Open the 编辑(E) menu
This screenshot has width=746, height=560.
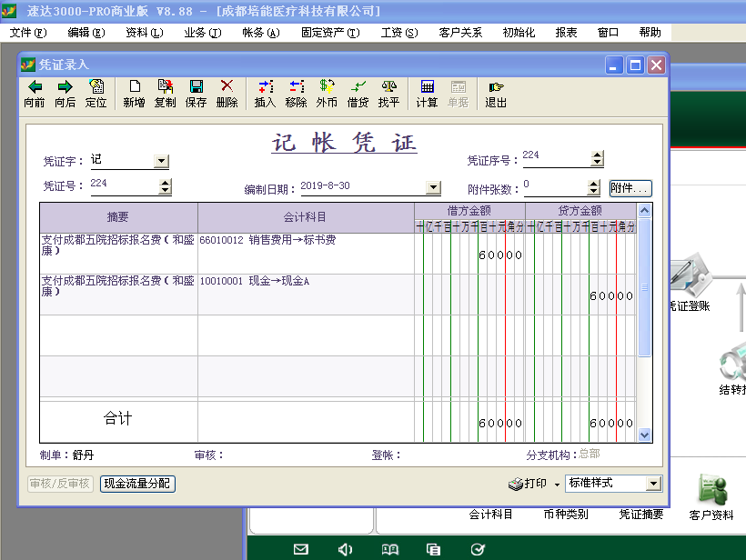(x=86, y=33)
